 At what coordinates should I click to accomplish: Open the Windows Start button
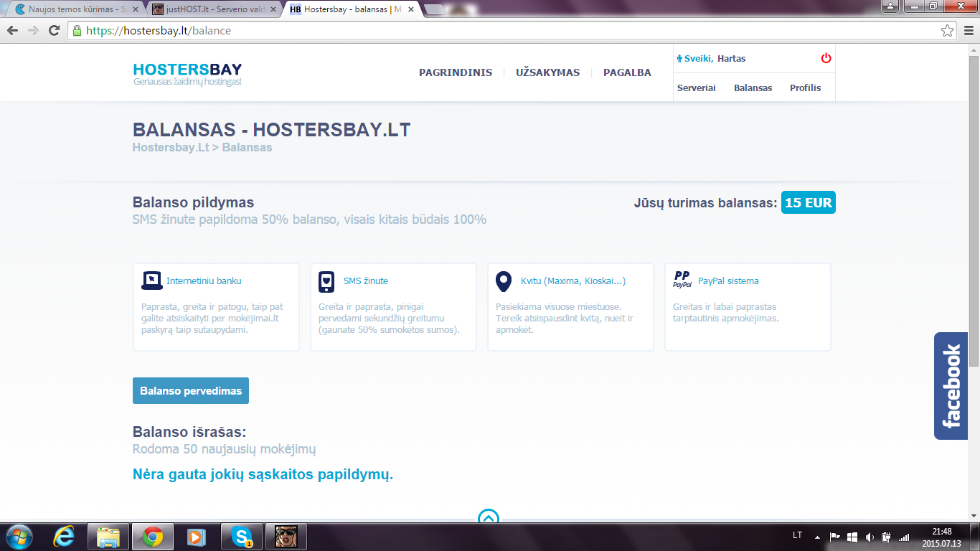click(18, 536)
